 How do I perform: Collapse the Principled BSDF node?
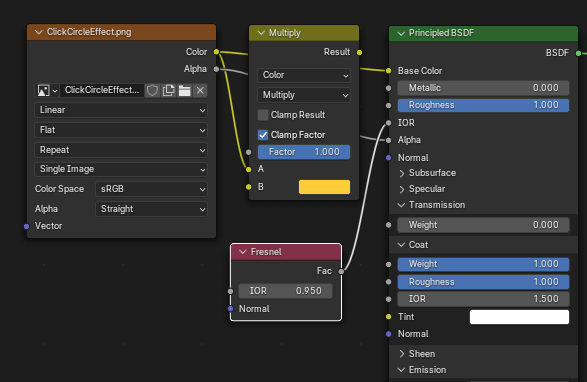[x=401, y=33]
